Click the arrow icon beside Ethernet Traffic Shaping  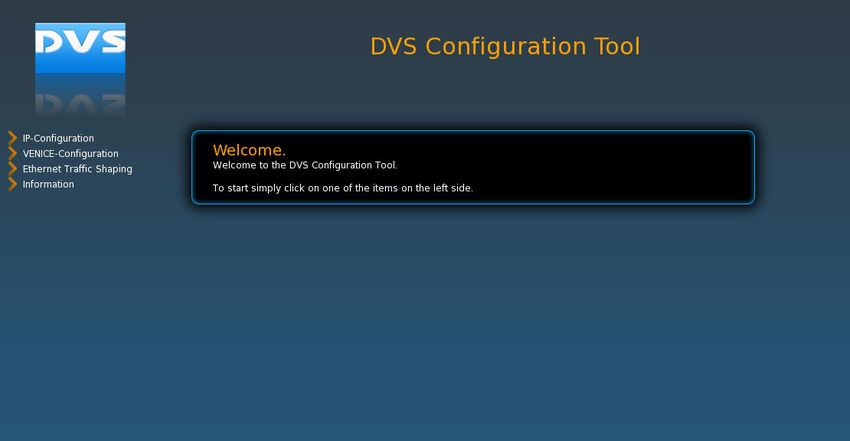coord(12,168)
